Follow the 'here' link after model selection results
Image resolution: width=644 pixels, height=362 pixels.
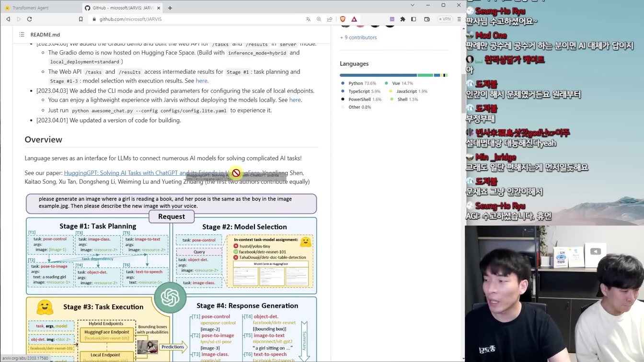[x=201, y=81]
